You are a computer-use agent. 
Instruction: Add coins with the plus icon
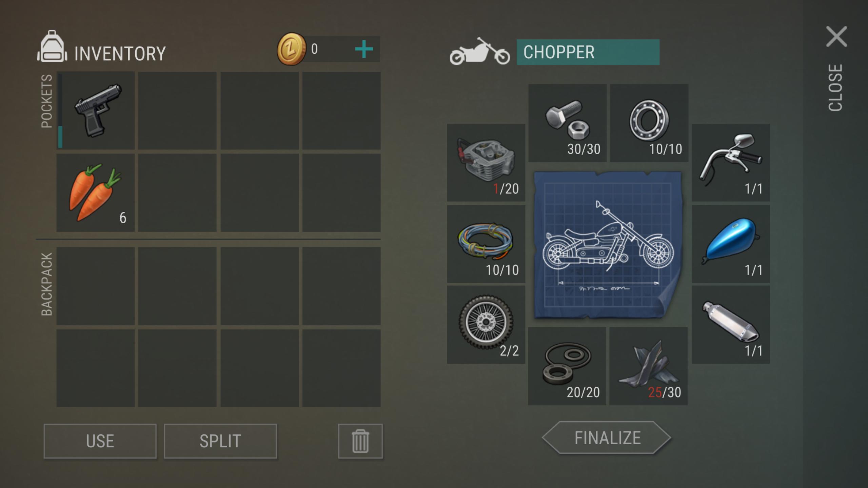364,49
